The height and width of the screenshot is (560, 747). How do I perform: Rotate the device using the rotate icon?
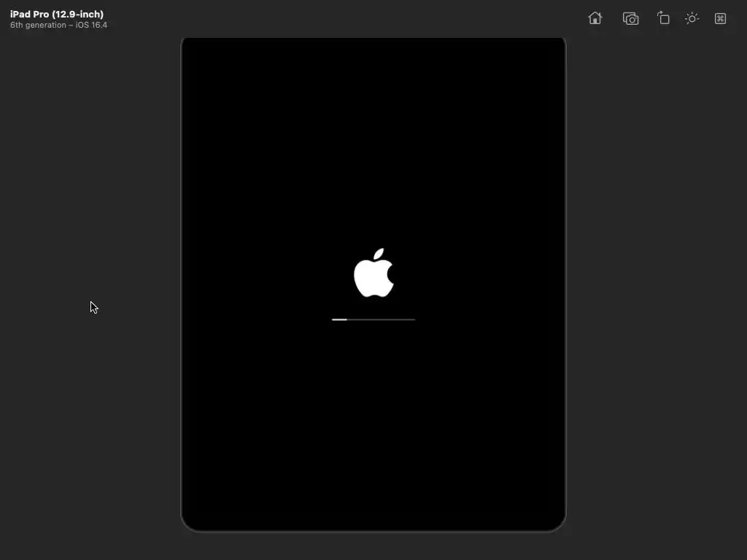tap(663, 18)
